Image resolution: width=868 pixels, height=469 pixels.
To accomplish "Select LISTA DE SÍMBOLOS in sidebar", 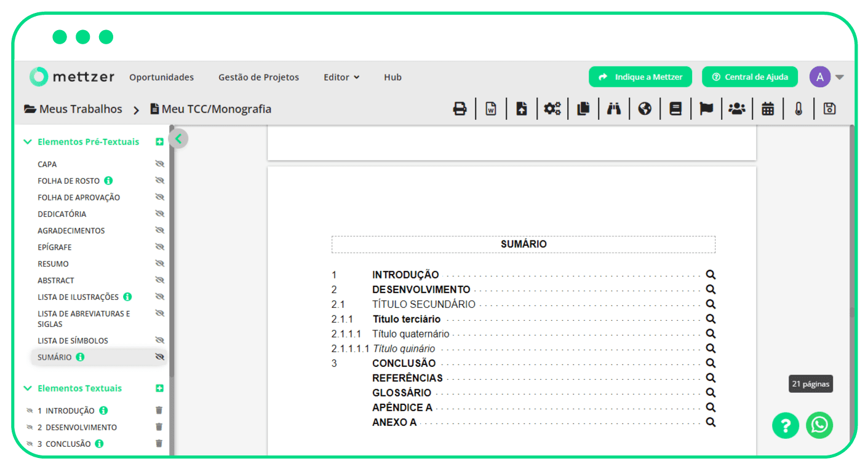I will click(73, 341).
